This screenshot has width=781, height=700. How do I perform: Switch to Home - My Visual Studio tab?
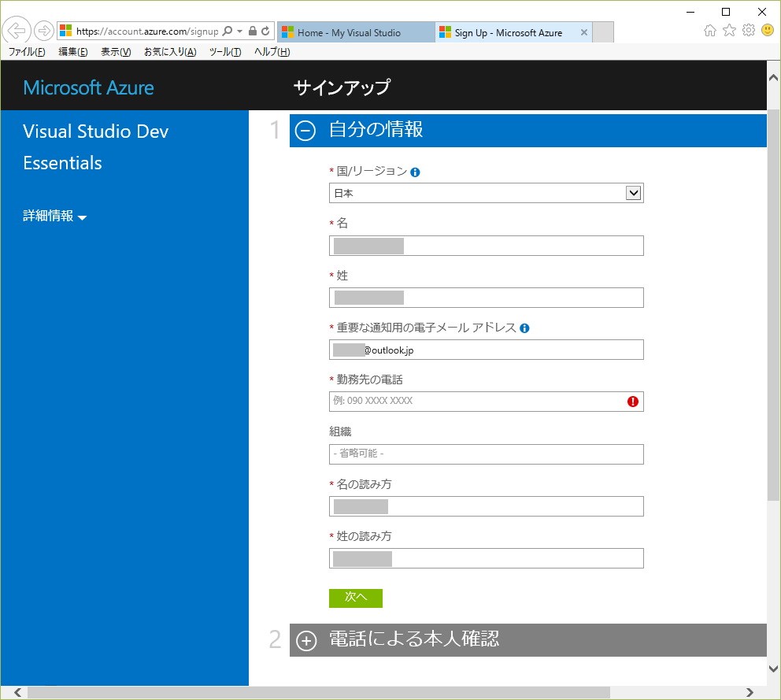[356, 32]
